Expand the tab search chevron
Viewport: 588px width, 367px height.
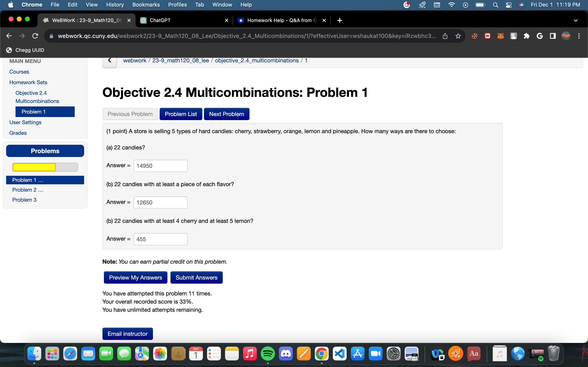click(x=576, y=20)
